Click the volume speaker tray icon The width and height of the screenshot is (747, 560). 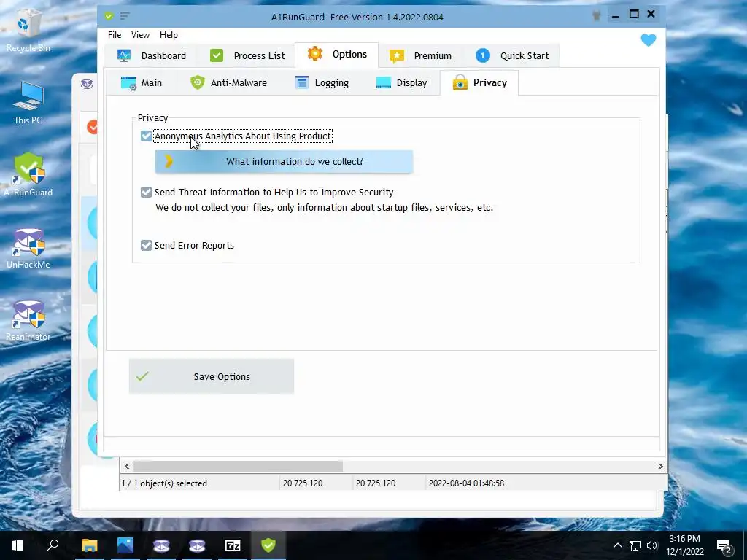point(652,545)
